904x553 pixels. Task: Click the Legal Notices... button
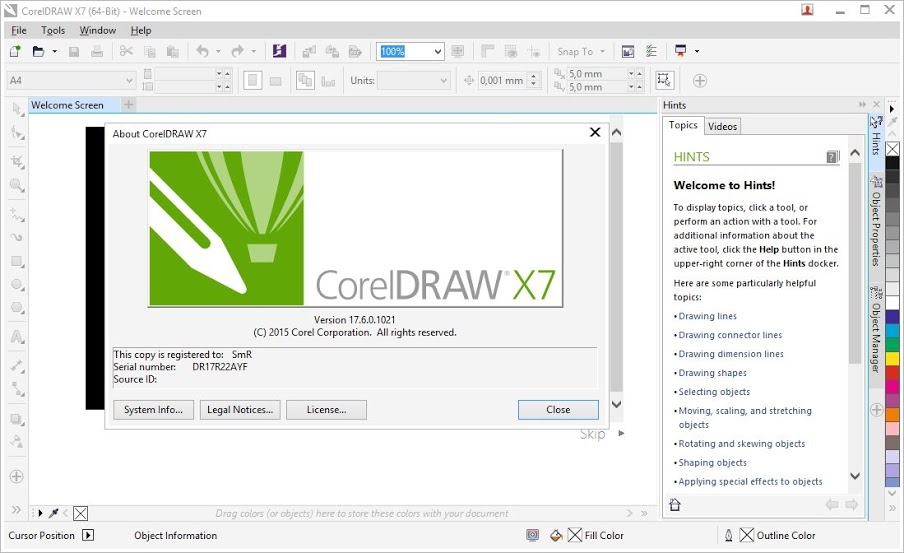pos(240,409)
